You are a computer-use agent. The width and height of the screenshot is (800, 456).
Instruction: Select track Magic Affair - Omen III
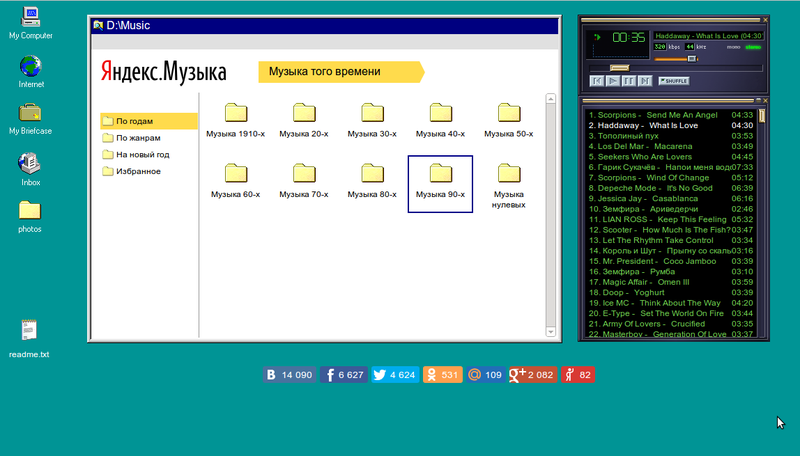coord(670,282)
